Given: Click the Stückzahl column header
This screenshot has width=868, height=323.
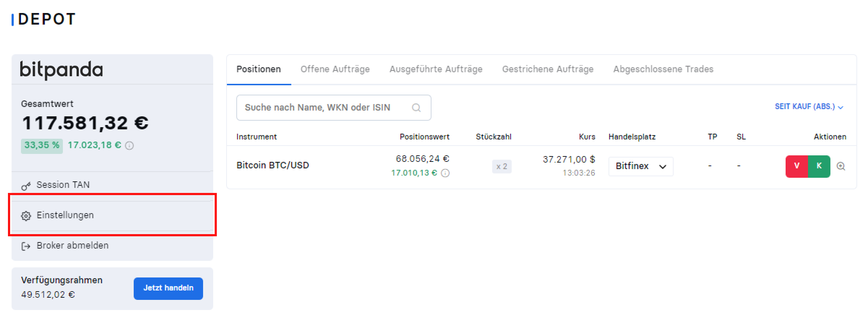Looking at the screenshot, I should [494, 137].
